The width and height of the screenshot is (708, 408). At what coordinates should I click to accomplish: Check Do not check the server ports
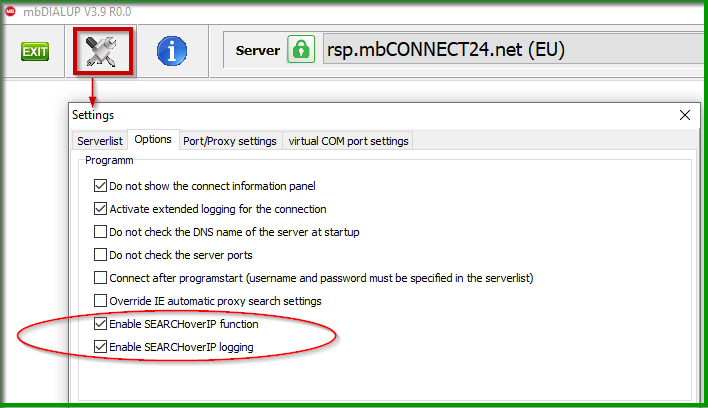(100, 255)
